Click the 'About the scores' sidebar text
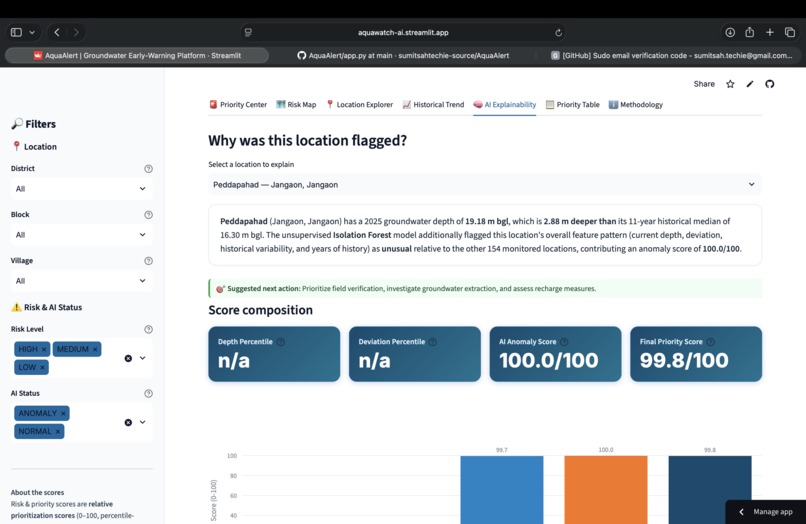806x524 pixels. coord(38,493)
